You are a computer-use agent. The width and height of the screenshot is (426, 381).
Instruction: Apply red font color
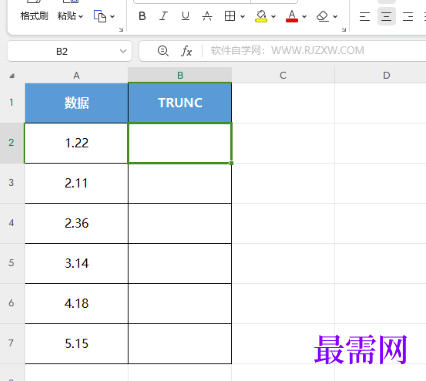(292, 16)
